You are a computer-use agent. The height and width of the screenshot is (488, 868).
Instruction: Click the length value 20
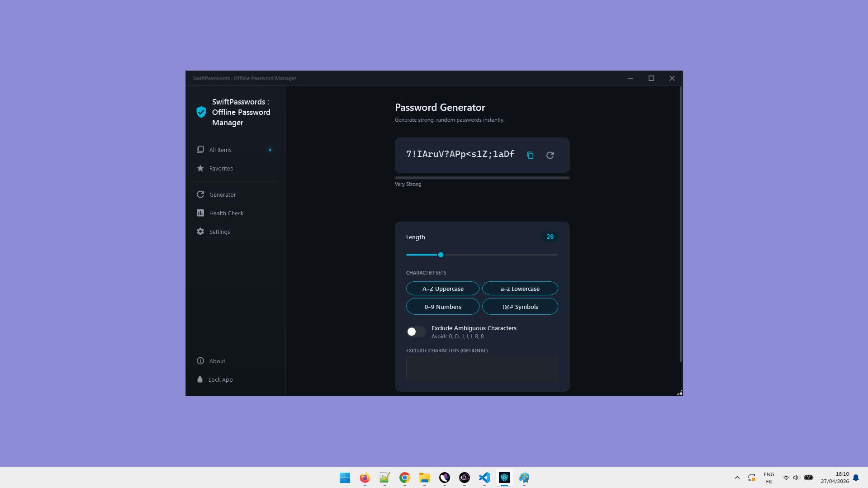click(550, 237)
